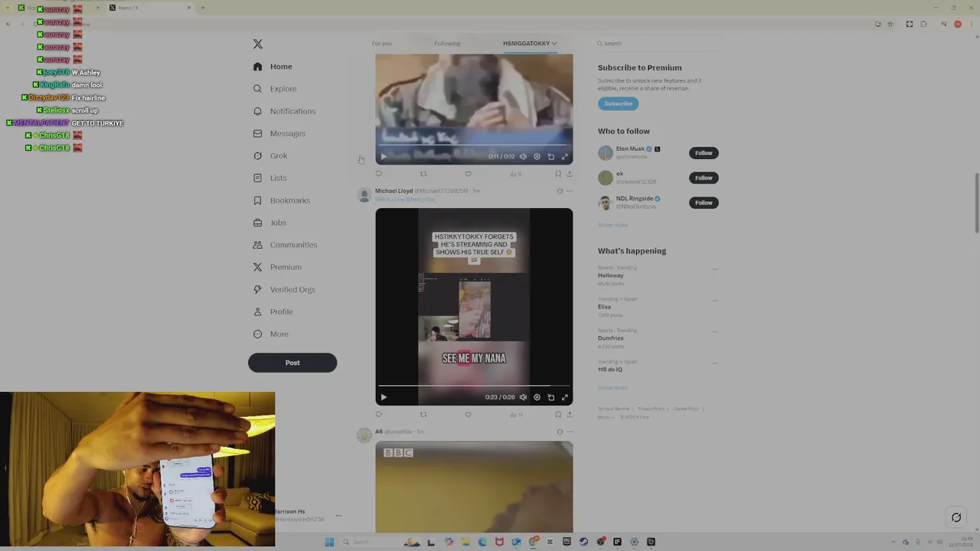
Task: Play the top video at 0:11
Action: [x=384, y=156]
